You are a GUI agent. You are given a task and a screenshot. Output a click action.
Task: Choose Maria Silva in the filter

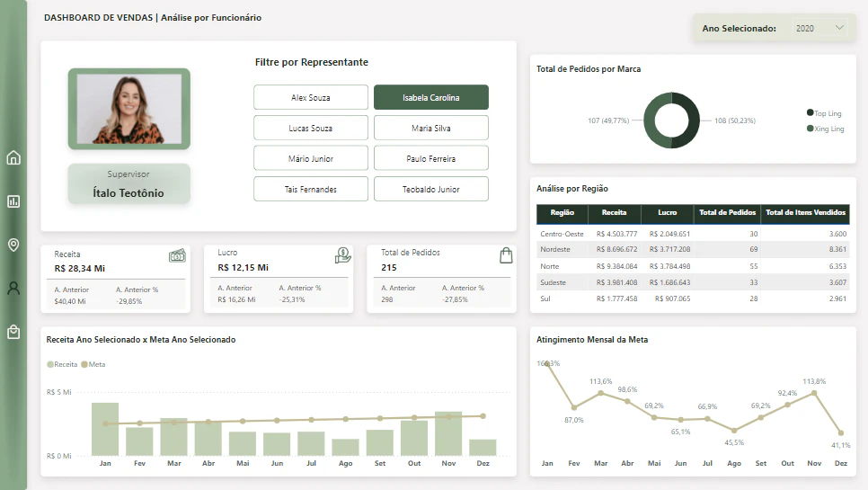point(430,128)
